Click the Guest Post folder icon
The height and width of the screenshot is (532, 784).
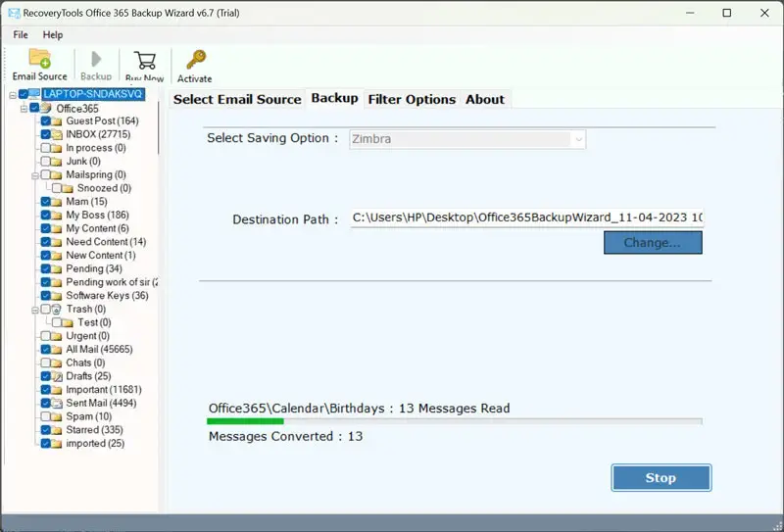(x=57, y=121)
